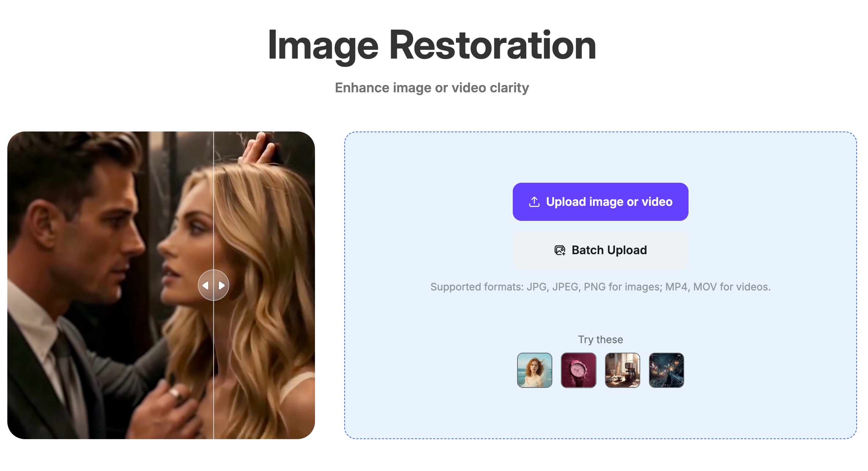The image size is (868, 471).
Task: Click the Supported formats note text
Action: coord(600,287)
